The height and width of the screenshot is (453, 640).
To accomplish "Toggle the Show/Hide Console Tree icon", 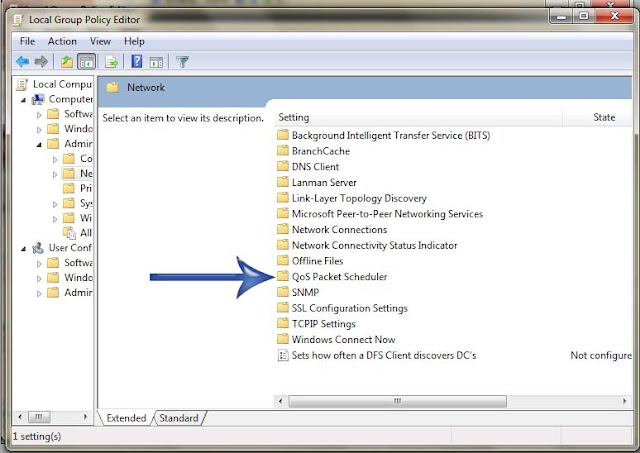I will coord(86,62).
